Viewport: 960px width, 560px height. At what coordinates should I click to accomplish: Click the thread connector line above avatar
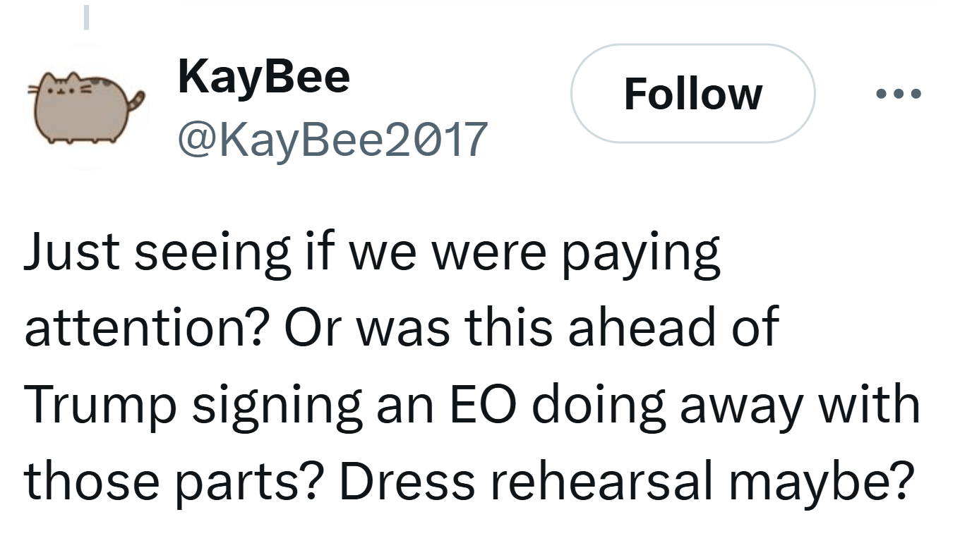click(85, 16)
